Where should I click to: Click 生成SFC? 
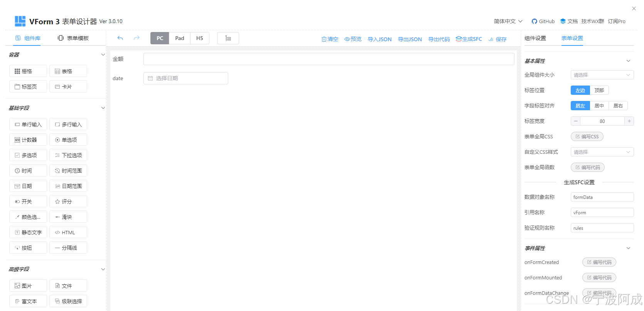469,39
